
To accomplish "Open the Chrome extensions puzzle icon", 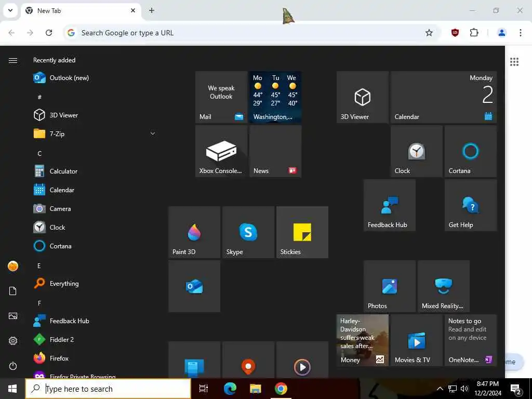I will tap(474, 33).
